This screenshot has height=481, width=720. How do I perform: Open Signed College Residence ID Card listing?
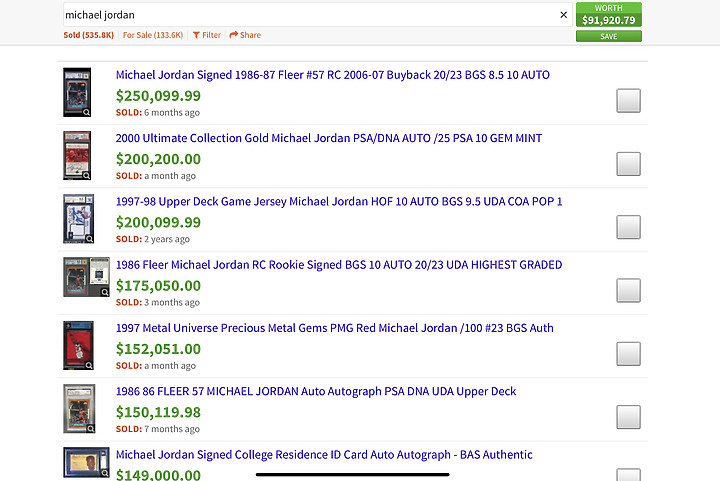324,455
